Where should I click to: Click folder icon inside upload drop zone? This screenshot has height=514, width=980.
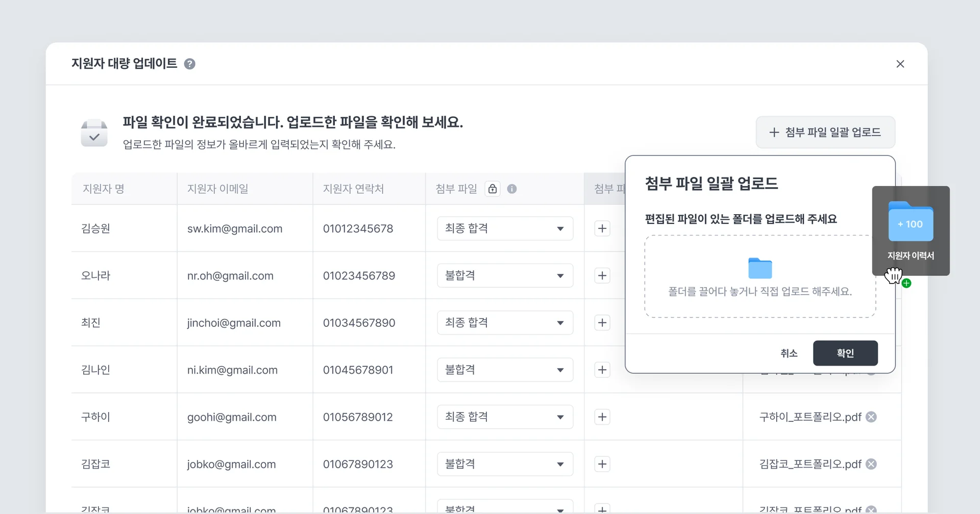tap(760, 268)
